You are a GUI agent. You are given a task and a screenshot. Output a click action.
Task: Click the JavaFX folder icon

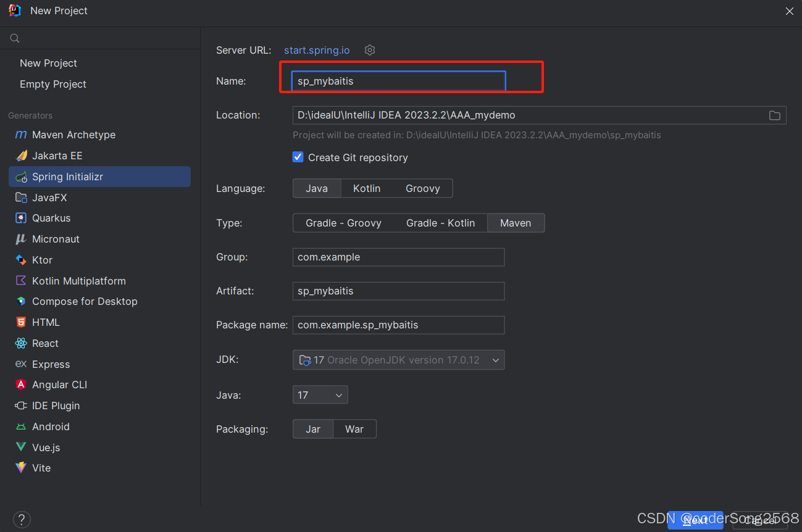21,197
